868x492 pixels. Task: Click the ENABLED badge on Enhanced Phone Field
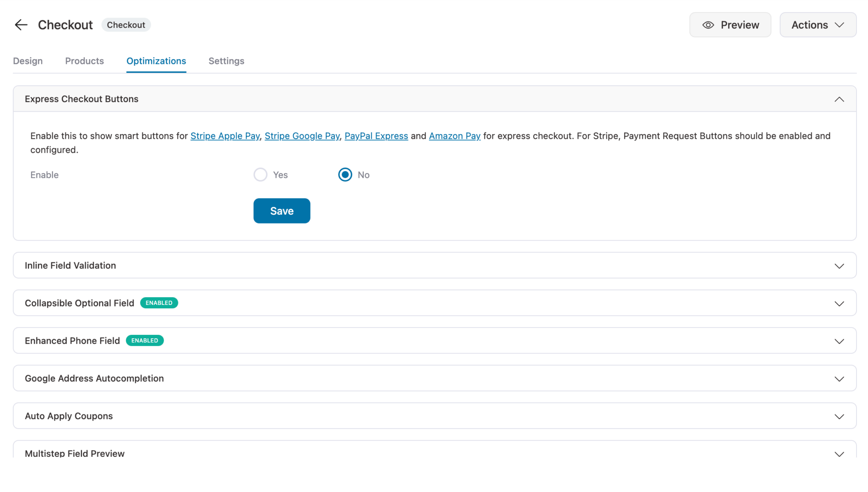[145, 340]
